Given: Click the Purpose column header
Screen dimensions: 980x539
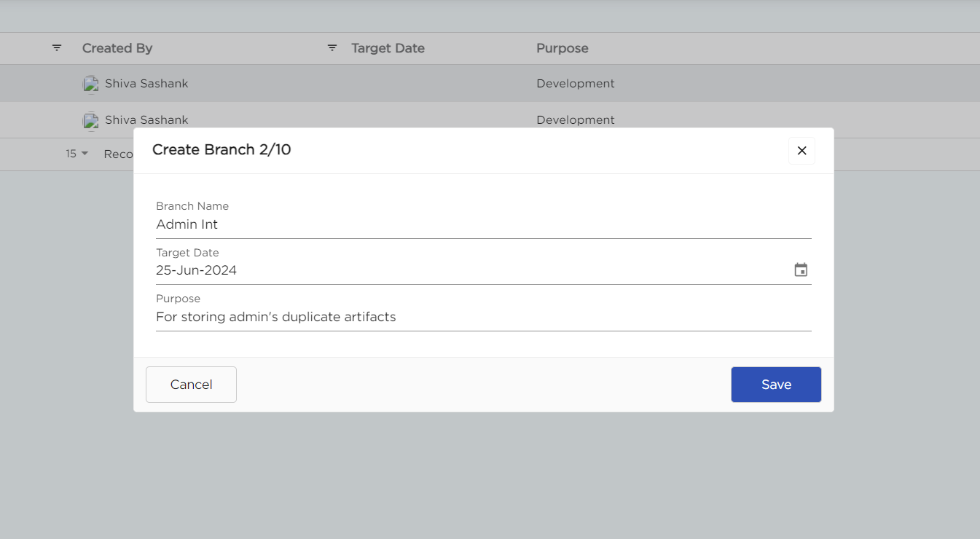Looking at the screenshot, I should click(x=562, y=48).
